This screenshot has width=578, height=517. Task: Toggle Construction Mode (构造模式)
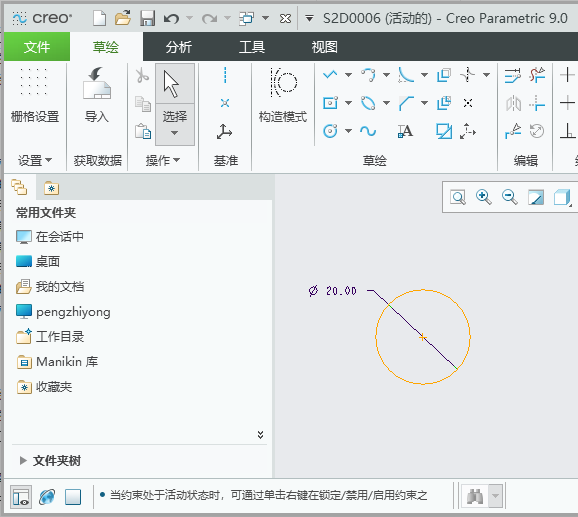pyautogui.click(x=283, y=95)
